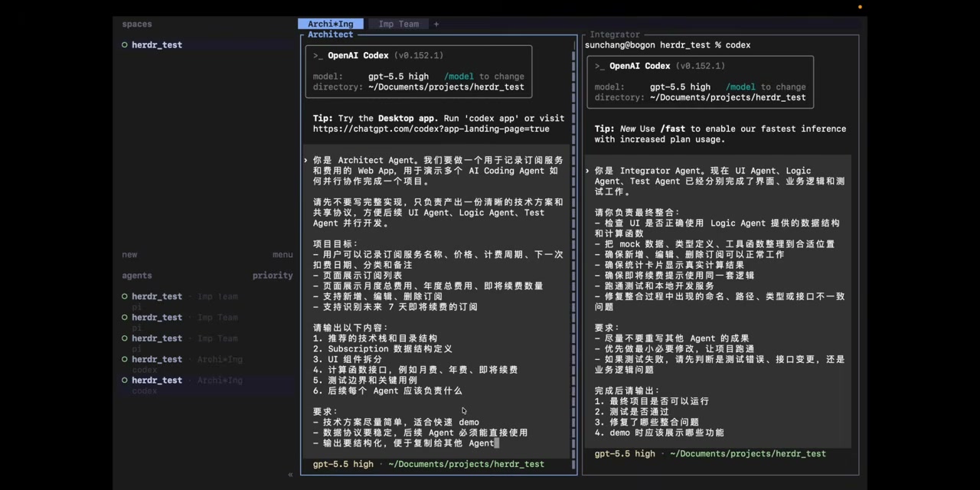This screenshot has width=980, height=490.
Task: Click the 'new' button in the sidebar
Action: coord(129,255)
